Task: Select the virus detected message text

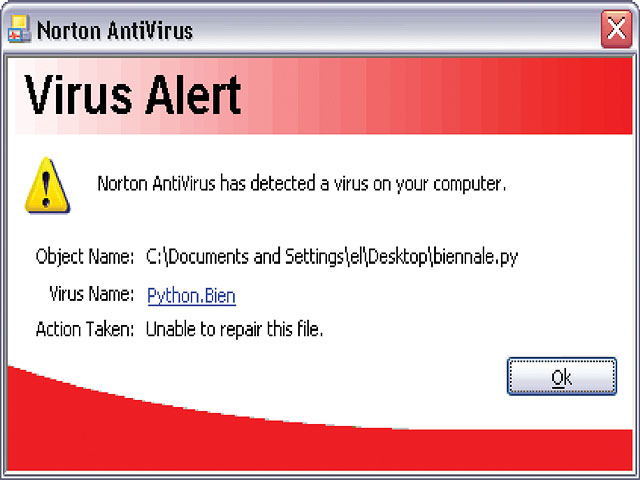Action: pyautogui.click(x=302, y=184)
